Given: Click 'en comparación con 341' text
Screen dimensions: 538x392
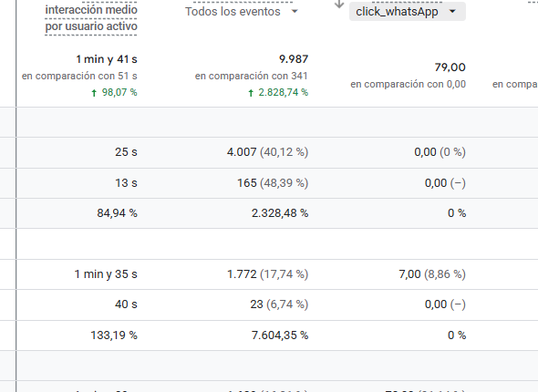Looking at the screenshot, I should [251, 76].
